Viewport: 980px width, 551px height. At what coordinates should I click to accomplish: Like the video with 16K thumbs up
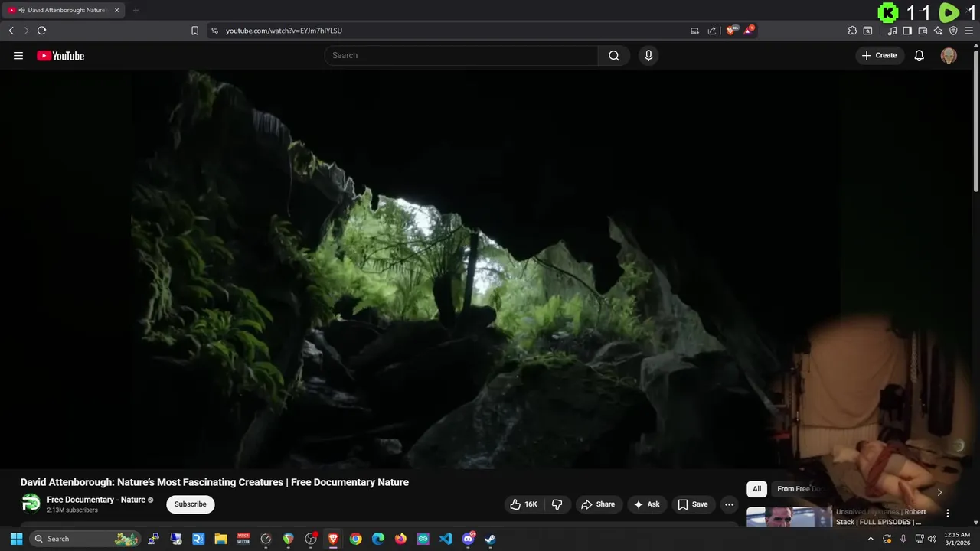[524, 504]
